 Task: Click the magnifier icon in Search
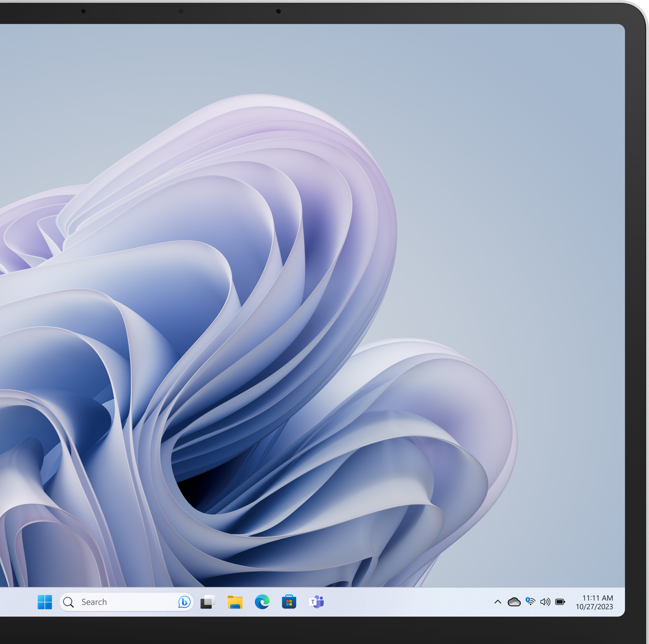(69, 602)
